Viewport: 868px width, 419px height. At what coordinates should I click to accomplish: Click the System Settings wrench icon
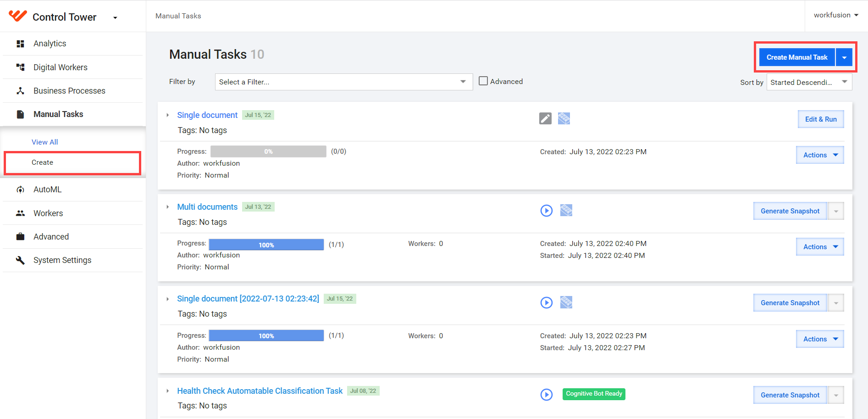point(20,260)
